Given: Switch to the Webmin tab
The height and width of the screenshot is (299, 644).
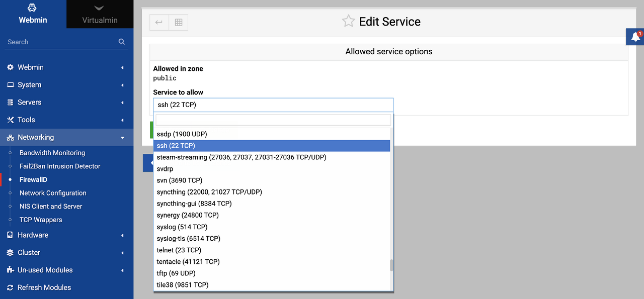Looking at the screenshot, I should click(33, 14).
